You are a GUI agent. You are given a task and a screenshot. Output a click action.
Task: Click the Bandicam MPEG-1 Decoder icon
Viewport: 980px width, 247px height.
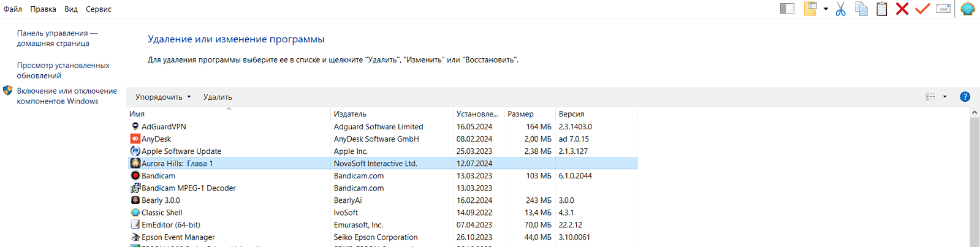click(x=135, y=188)
